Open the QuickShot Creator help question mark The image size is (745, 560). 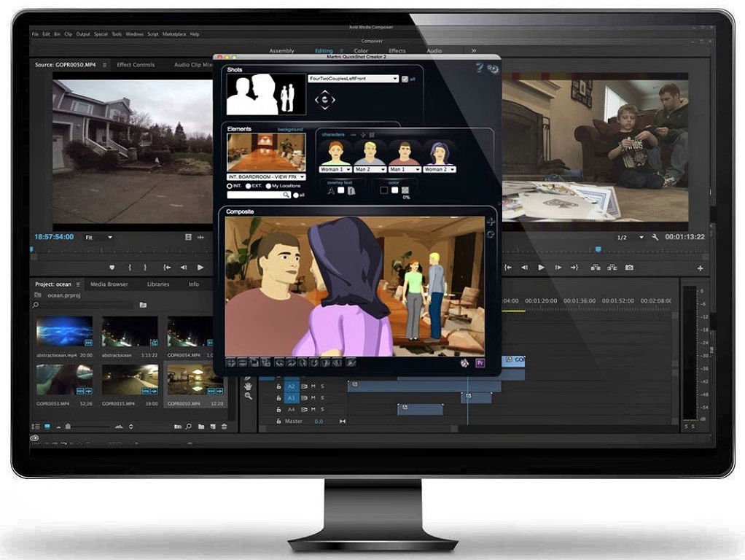click(480, 68)
